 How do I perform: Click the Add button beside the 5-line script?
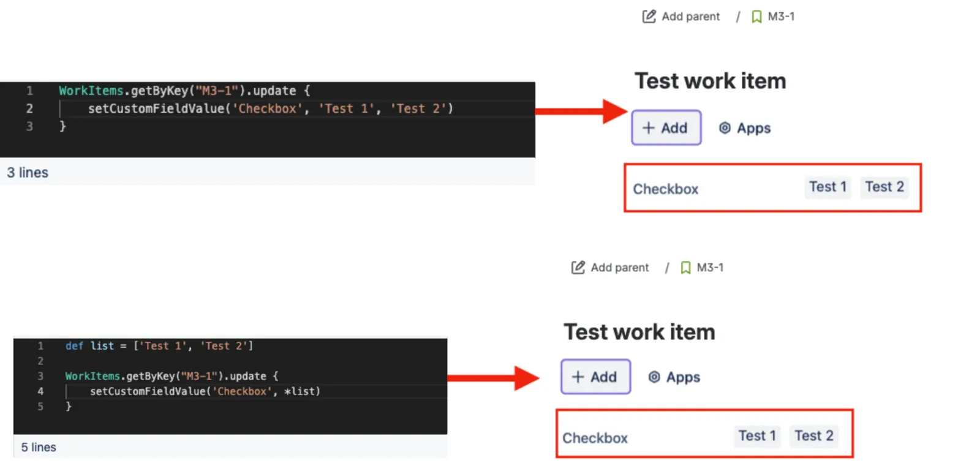[595, 377]
